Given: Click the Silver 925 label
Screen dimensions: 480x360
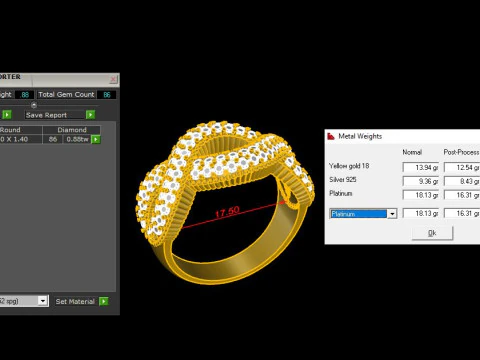Looking at the screenshot, I should [x=343, y=180].
